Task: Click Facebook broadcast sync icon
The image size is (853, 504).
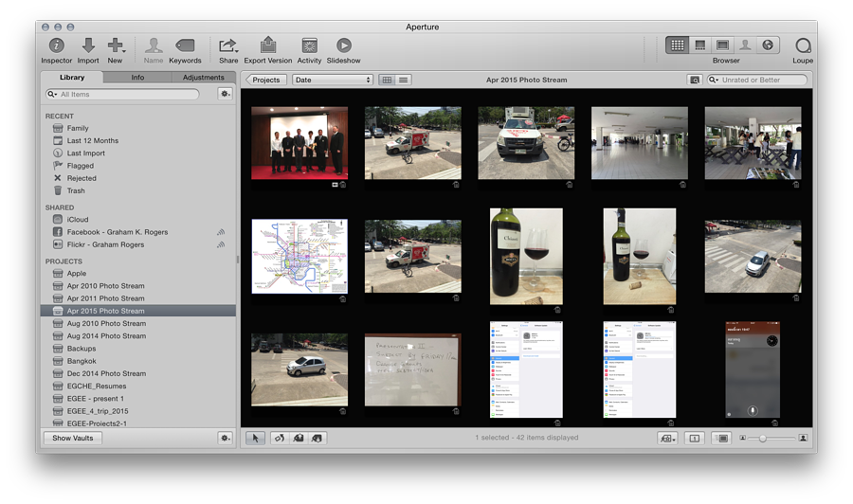Action: (x=221, y=232)
